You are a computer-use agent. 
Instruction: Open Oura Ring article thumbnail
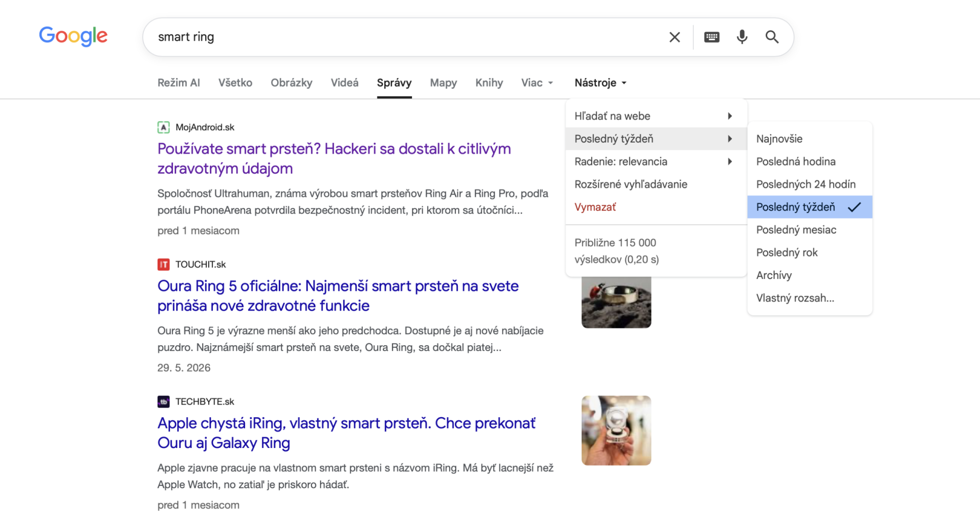[616, 302]
